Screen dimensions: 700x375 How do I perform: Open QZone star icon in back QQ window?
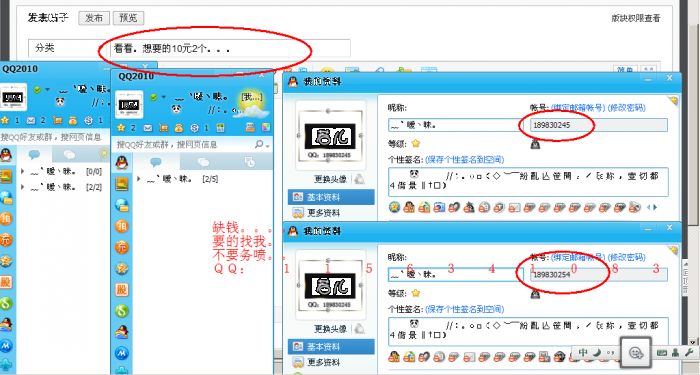pos(5,120)
